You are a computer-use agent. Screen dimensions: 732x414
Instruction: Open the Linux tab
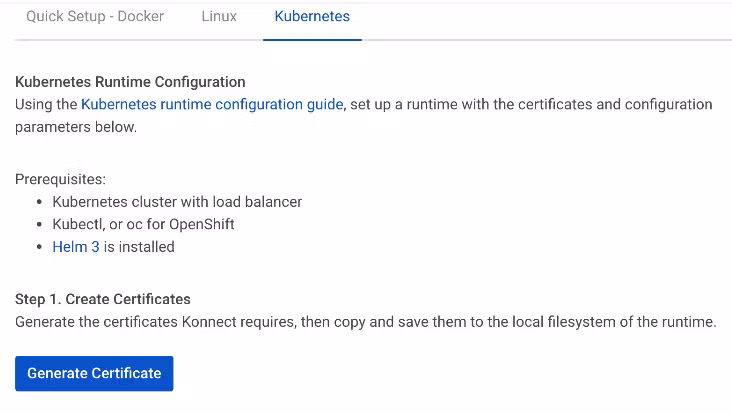pyautogui.click(x=219, y=17)
